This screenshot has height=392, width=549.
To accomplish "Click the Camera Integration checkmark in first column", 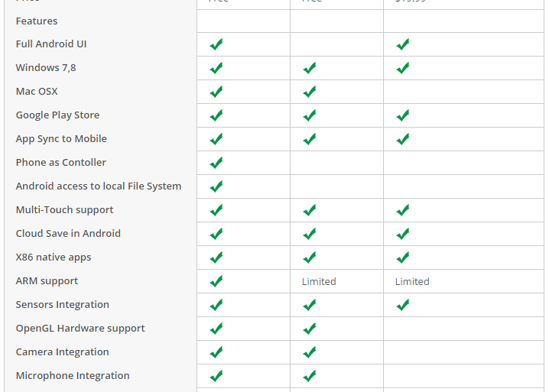I will click(216, 352).
